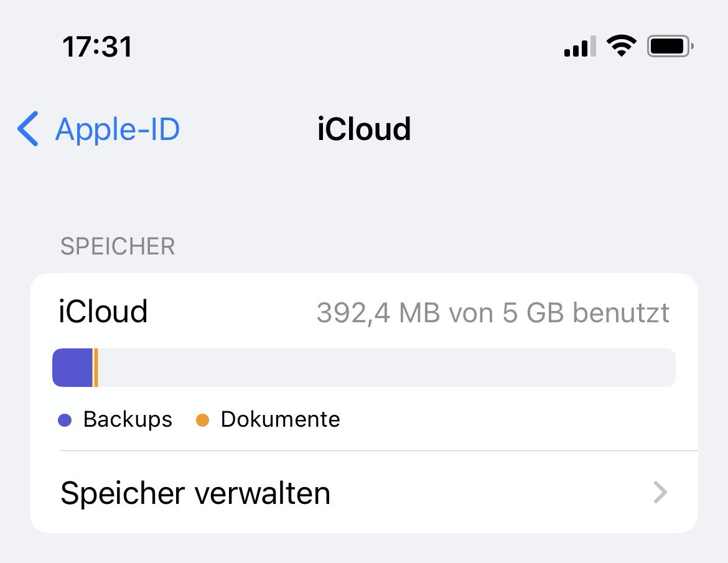Tap the purple Backups segment of storage bar
The image size is (728, 563).
(x=72, y=368)
